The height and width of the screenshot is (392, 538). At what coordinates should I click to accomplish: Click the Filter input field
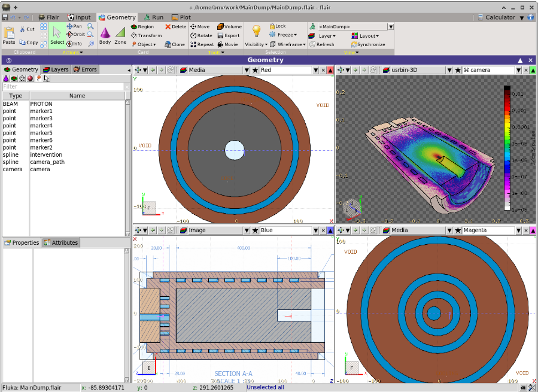coord(63,87)
